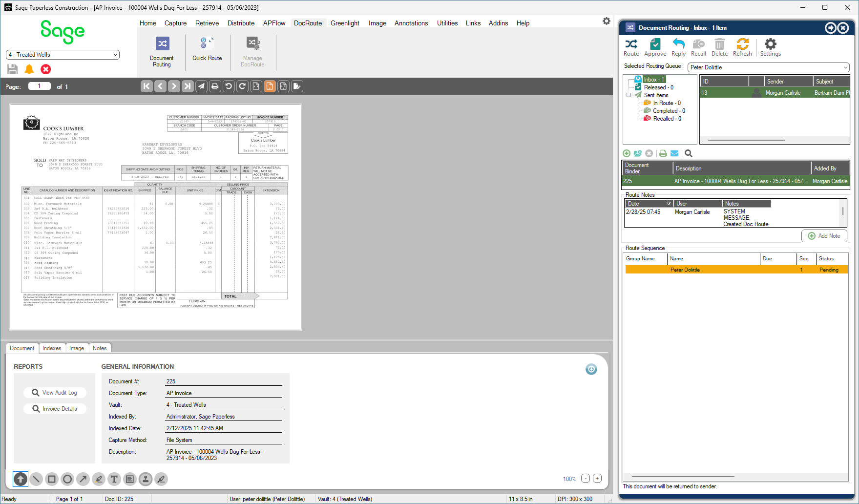Click Reply in the Document Routing panel
This screenshot has height=504, width=859.
click(678, 47)
